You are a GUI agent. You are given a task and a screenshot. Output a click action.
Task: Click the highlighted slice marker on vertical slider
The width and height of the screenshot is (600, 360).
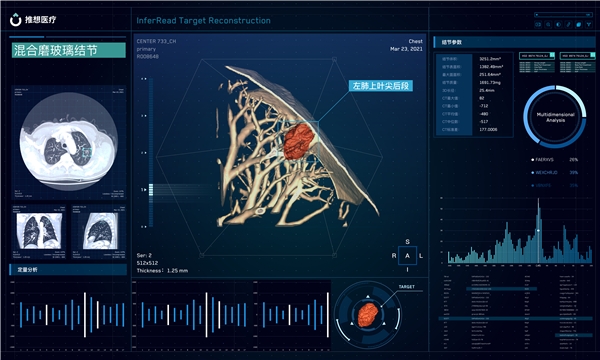(x=151, y=189)
